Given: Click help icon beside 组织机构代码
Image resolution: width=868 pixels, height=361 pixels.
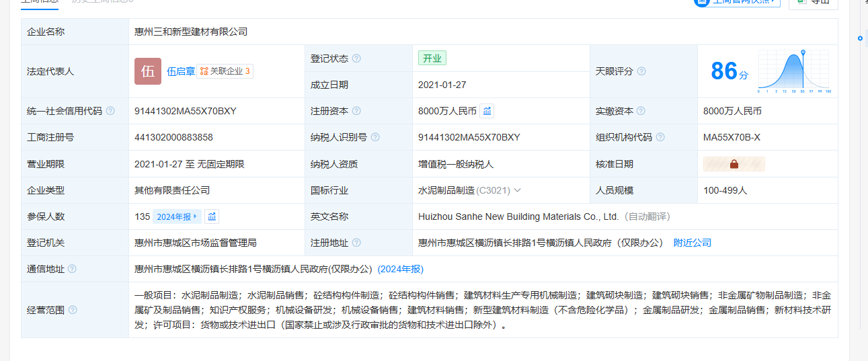Looking at the screenshot, I should [x=660, y=137].
